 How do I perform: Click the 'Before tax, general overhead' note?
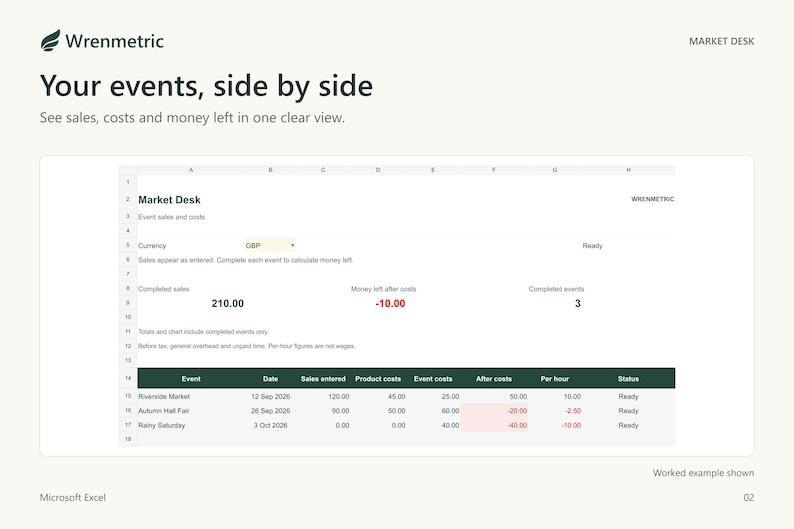tap(247, 346)
